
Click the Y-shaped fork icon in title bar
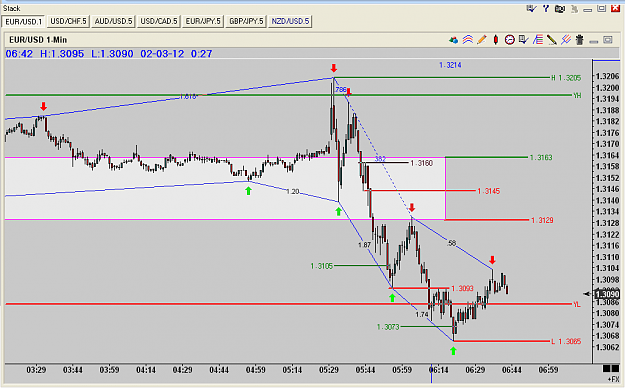(546, 8)
